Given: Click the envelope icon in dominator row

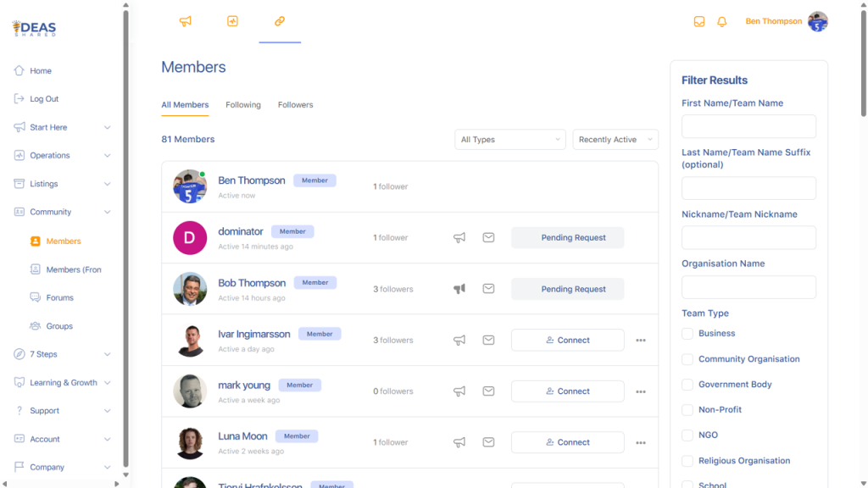Looking at the screenshot, I should (488, 237).
